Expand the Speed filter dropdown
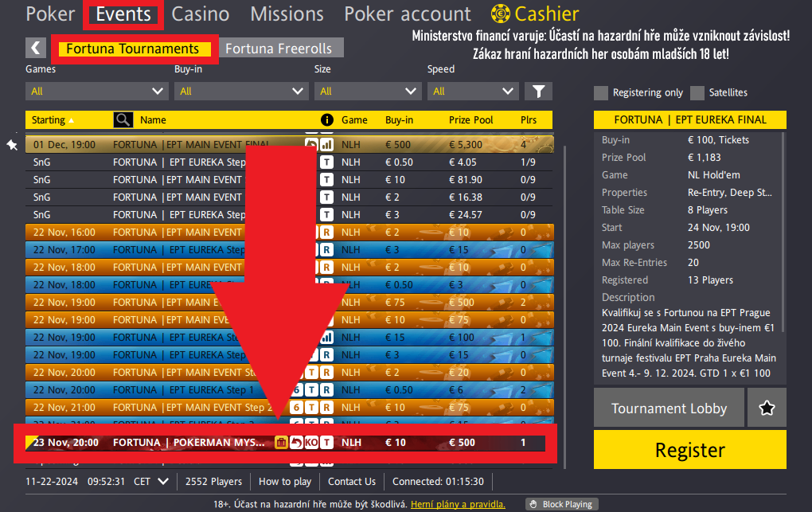The height and width of the screenshot is (512, 812). tap(474, 92)
